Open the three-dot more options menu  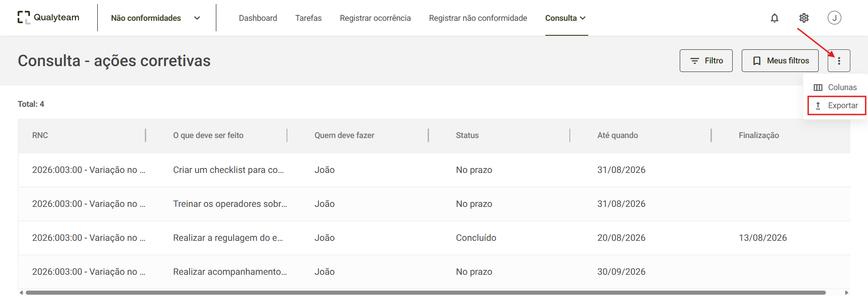tap(839, 61)
